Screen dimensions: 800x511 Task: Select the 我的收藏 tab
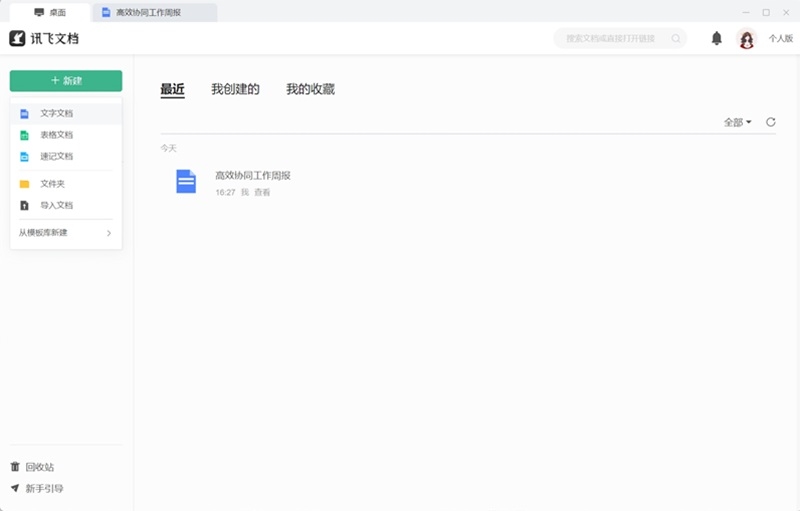pos(310,89)
